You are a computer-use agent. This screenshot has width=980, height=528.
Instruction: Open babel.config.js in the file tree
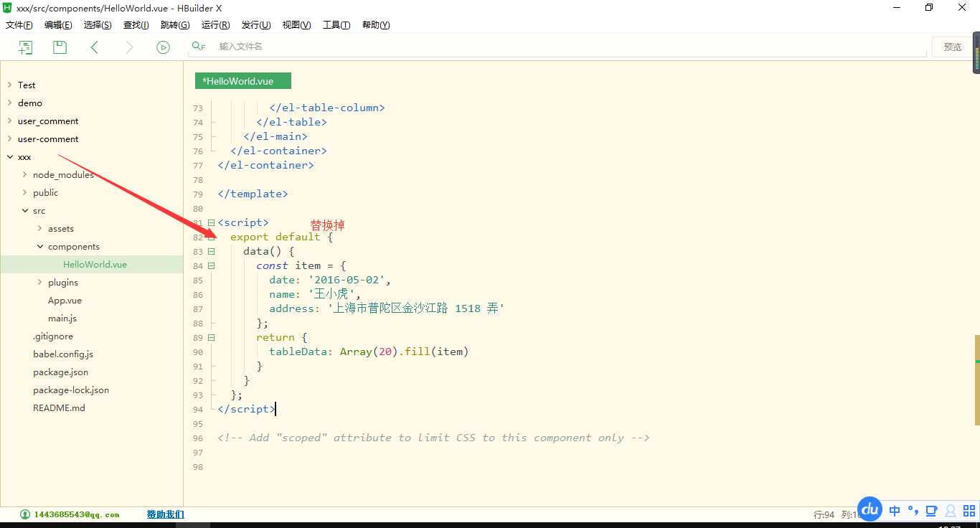pyautogui.click(x=63, y=354)
